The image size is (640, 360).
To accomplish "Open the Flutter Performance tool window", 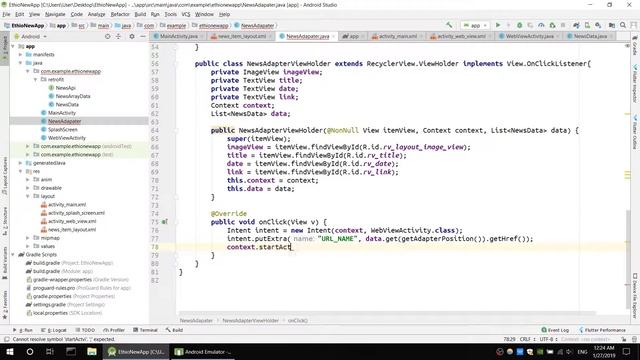I will (x=602, y=330).
